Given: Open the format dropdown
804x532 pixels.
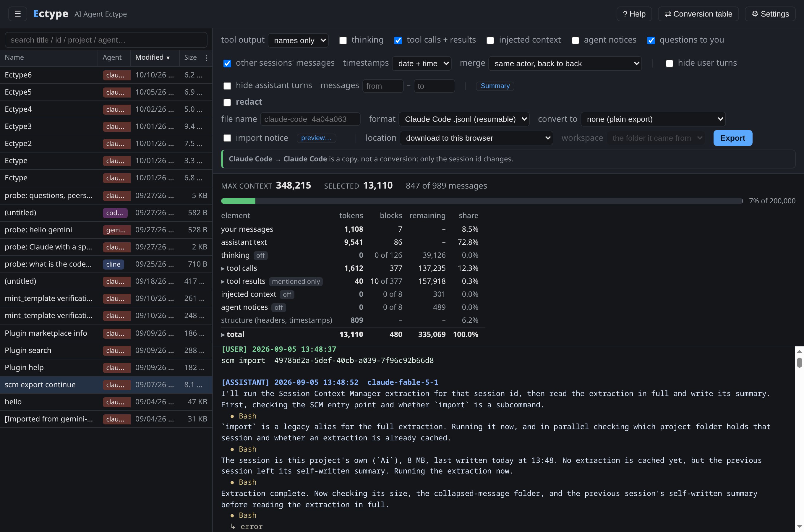Looking at the screenshot, I should coord(464,119).
